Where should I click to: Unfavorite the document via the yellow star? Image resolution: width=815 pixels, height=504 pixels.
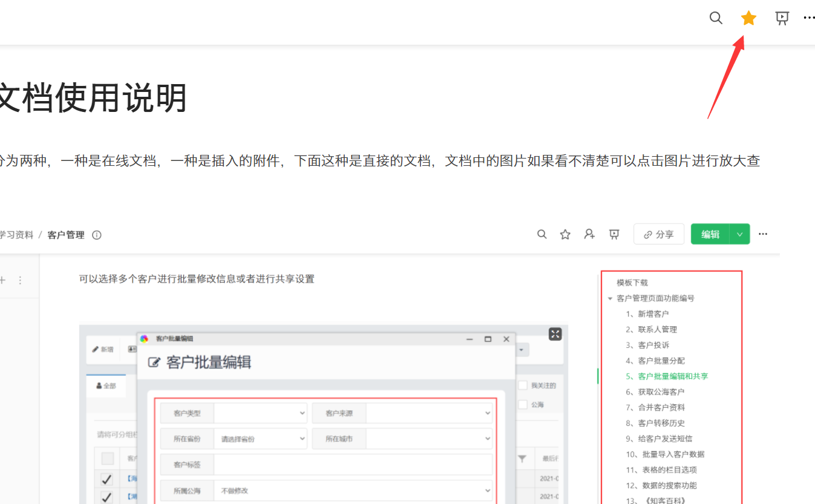coord(749,18)
